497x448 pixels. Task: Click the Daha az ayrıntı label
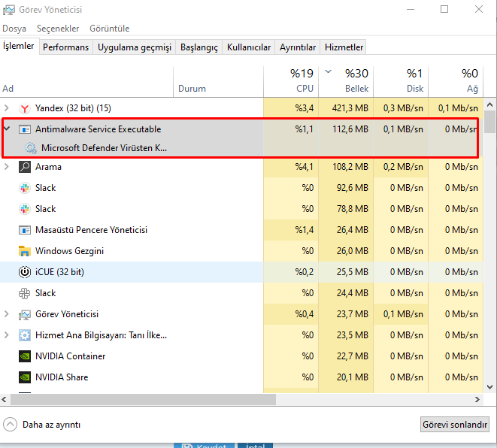[51, 425]
